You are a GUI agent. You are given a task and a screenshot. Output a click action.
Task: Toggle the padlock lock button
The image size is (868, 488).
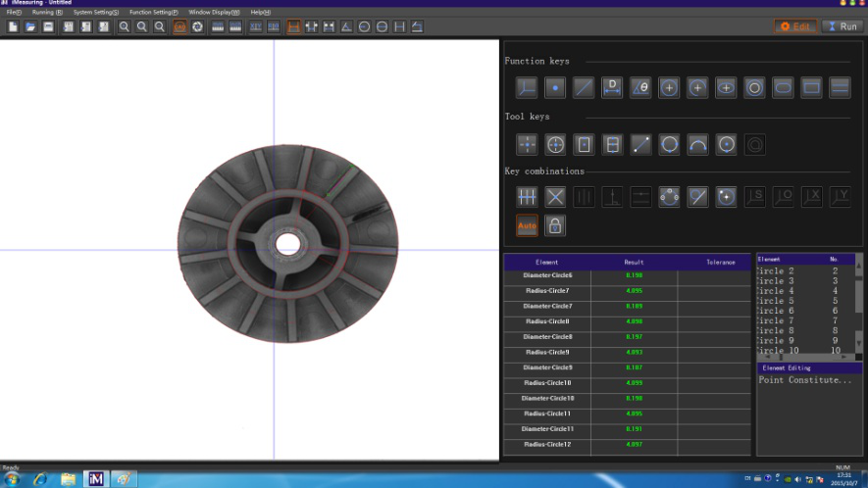tap(555, 226)
